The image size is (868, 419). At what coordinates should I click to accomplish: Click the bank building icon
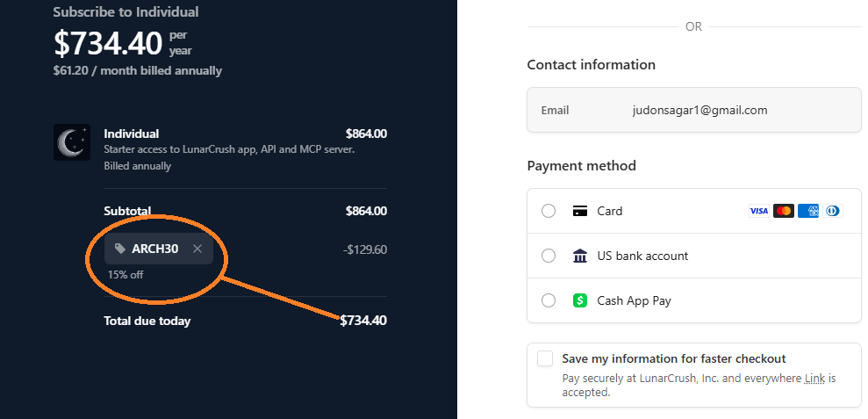click(579, 256)
